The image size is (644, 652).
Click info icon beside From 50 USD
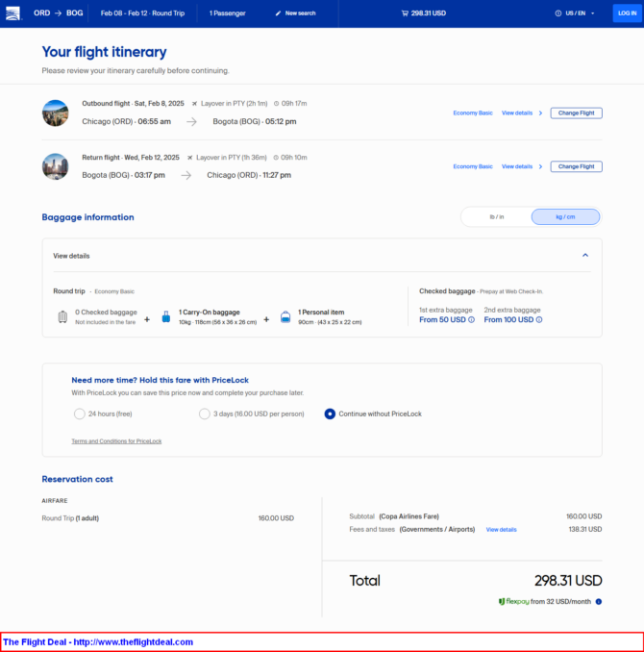pyautogui.click(x=471, y=319)
